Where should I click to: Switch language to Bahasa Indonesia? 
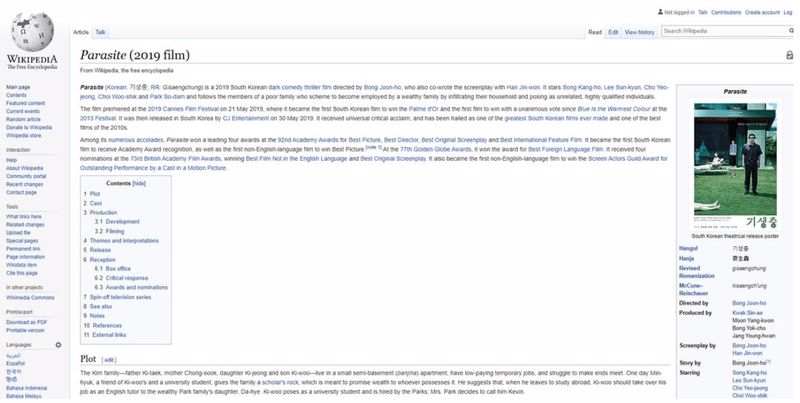(x=26, y=388)
